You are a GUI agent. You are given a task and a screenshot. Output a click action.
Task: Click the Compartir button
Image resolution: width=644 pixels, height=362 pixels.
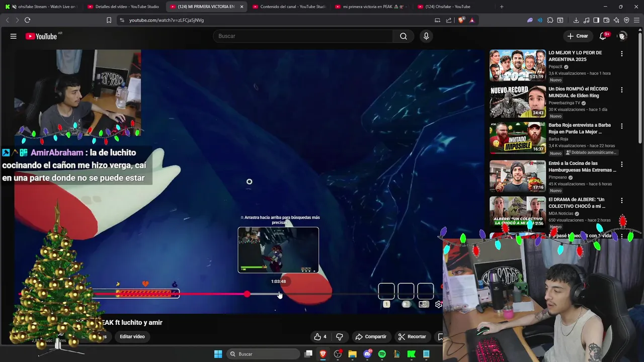click(x=371, y=337)
